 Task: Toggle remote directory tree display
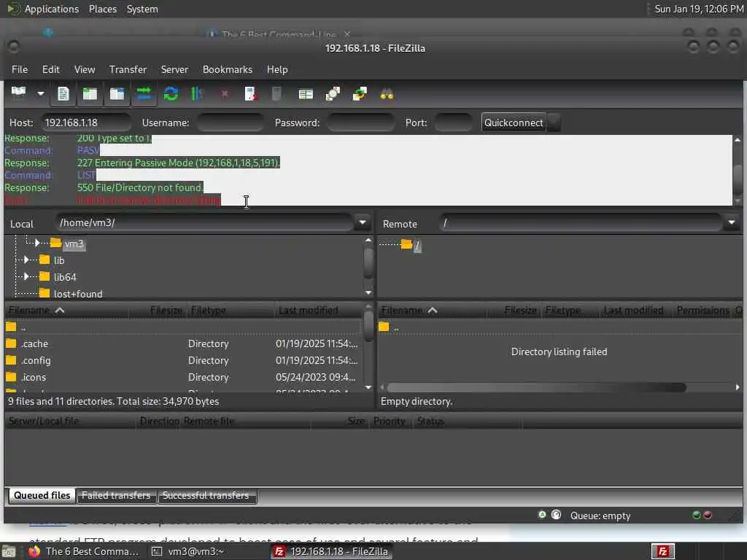point(117,93)
